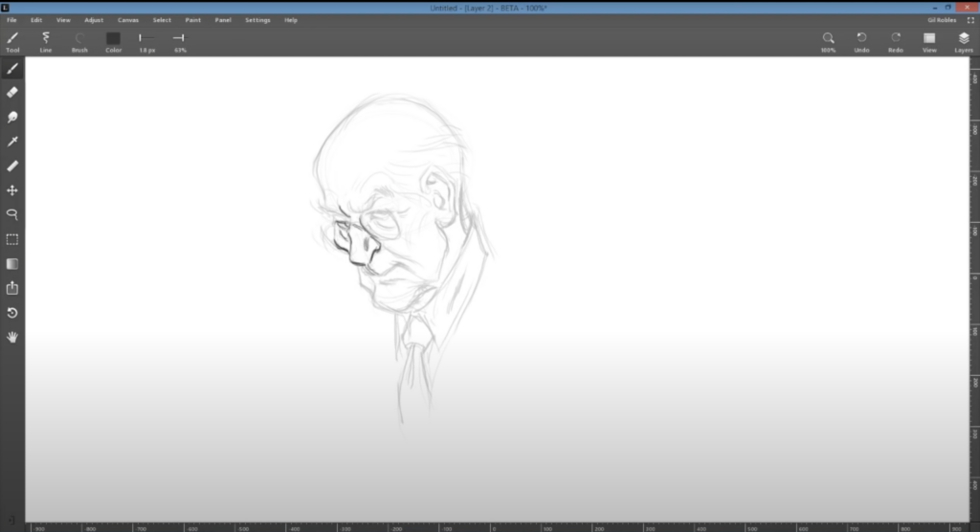
Task: Open the Canvas menu
Action: (x=128, y=20)
